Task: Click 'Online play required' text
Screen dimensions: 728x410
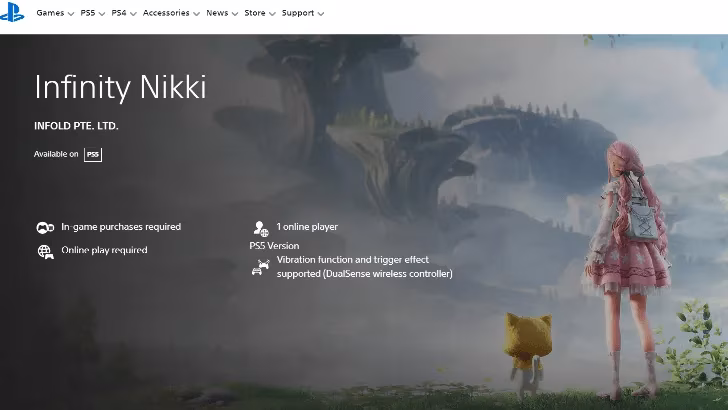Action: (x=104, y=250)
